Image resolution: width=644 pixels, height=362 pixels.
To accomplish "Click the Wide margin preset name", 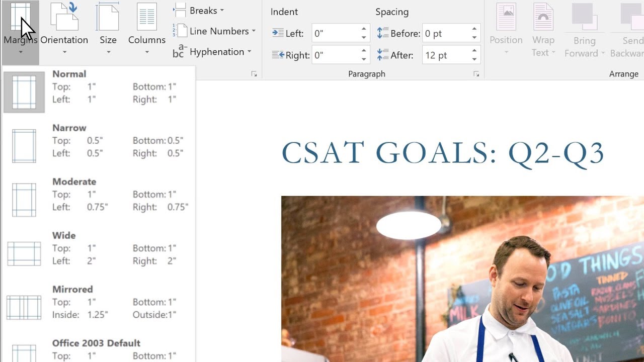I will 64,235.
